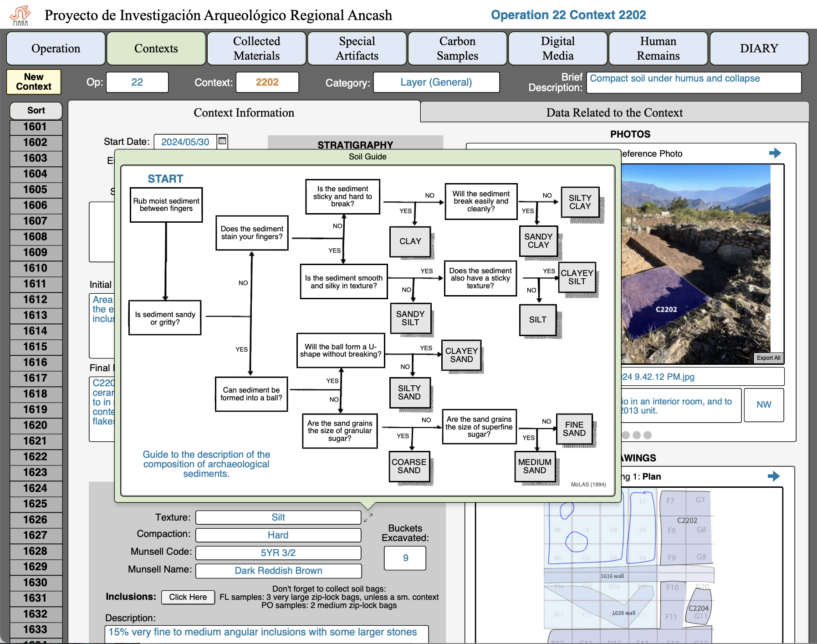Click the Sort button above the context list
Viewport: 817px width, 644px height.
36,110
